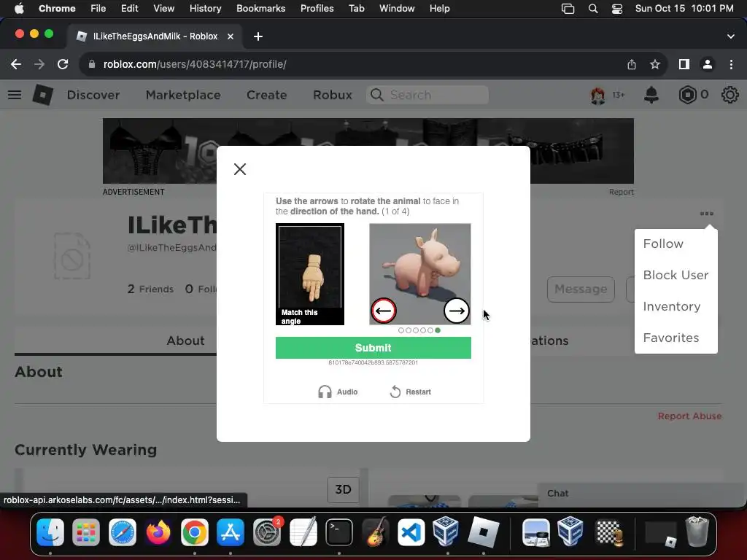Open Trash in the Dock
747x560 pixels.
pyautogui.click(x=697, y=532)
